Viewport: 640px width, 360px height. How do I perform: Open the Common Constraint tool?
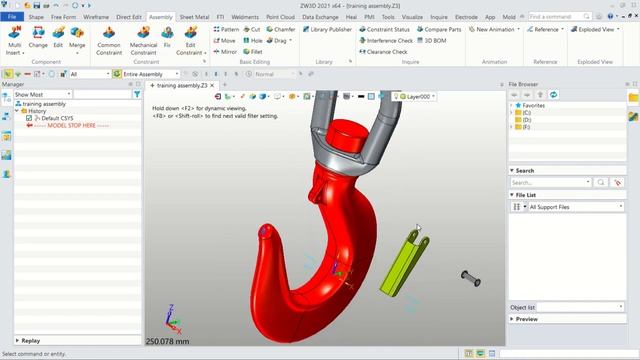(x=109, y=40)
